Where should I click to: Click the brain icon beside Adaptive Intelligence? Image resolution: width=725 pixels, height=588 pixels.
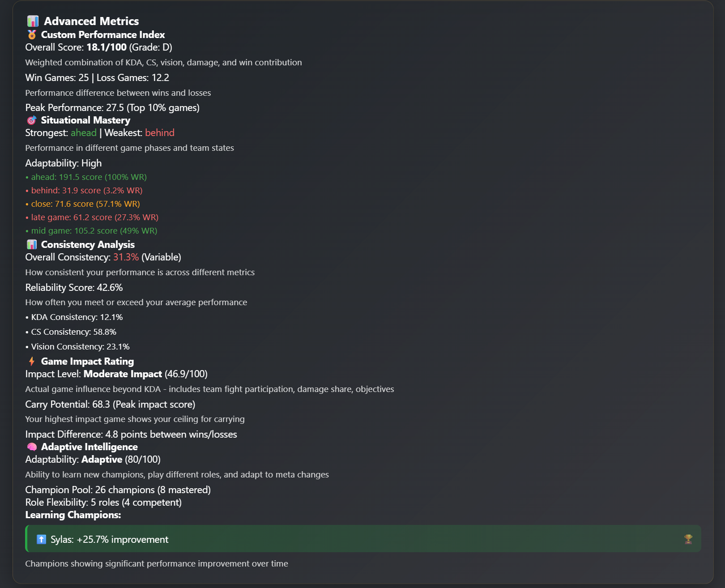pos(32,447)
